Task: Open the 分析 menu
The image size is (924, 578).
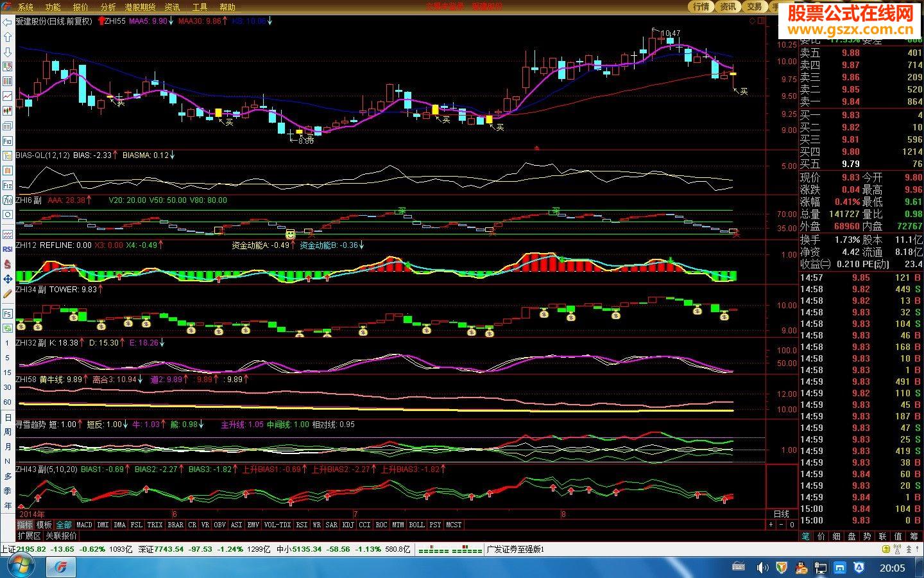Action: (108, 7)
